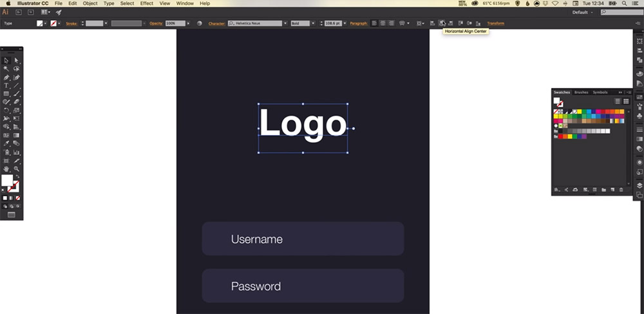Image resolution: width=644 pixels, height=314 pixels.
Task: Select the Eyedropper tool
Action: coord(6,143)
